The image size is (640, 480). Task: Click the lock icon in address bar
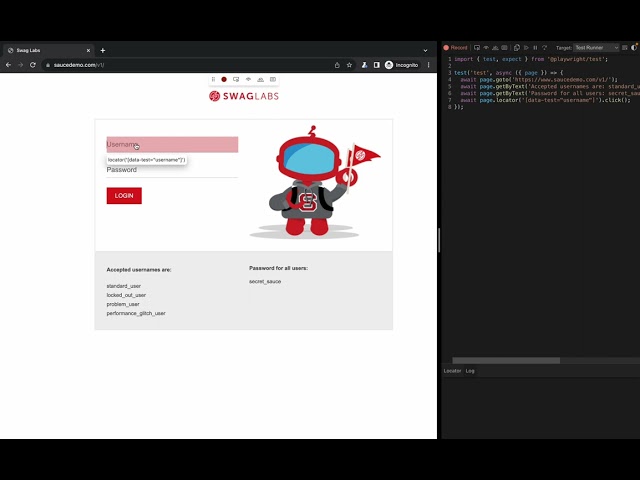[48, 65]
